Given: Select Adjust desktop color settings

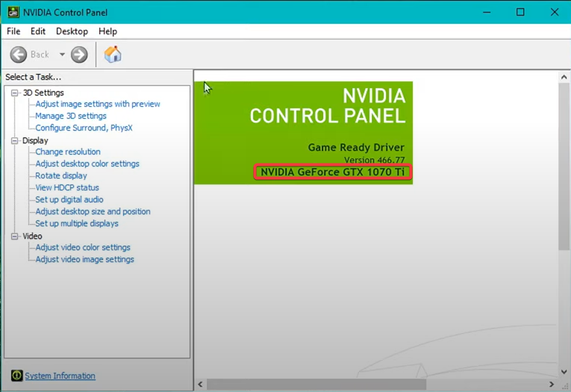Looking at the screenshot, I should pyautogui.click(x=87, y=164).
